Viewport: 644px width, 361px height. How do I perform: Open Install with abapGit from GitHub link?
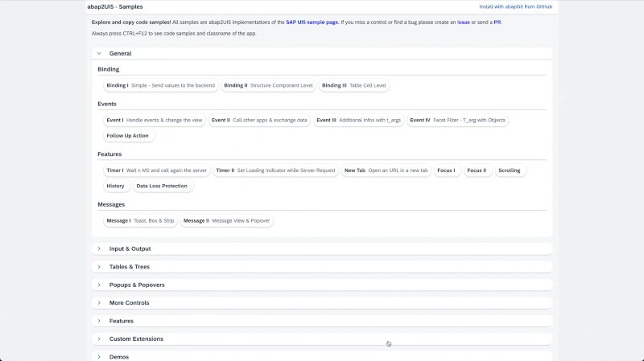(515, 6)
